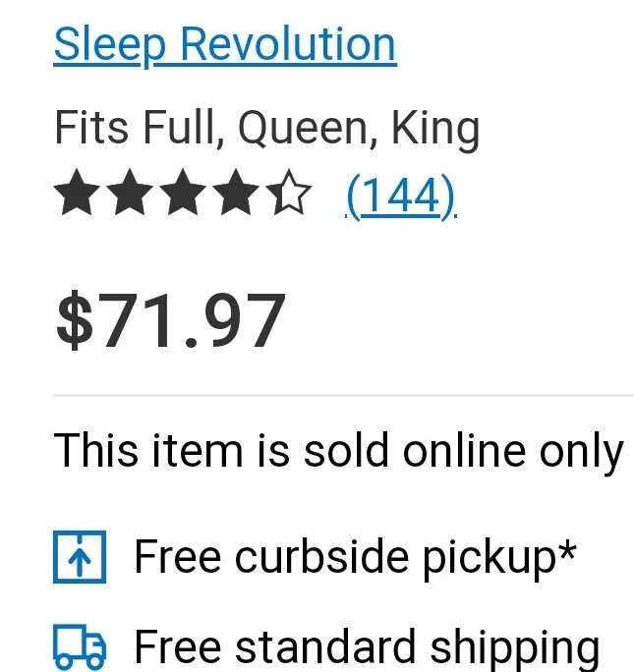This screenshot has height=672, width=634.
Task: Click the dollar sign of the price
Action: click(75, 319)
